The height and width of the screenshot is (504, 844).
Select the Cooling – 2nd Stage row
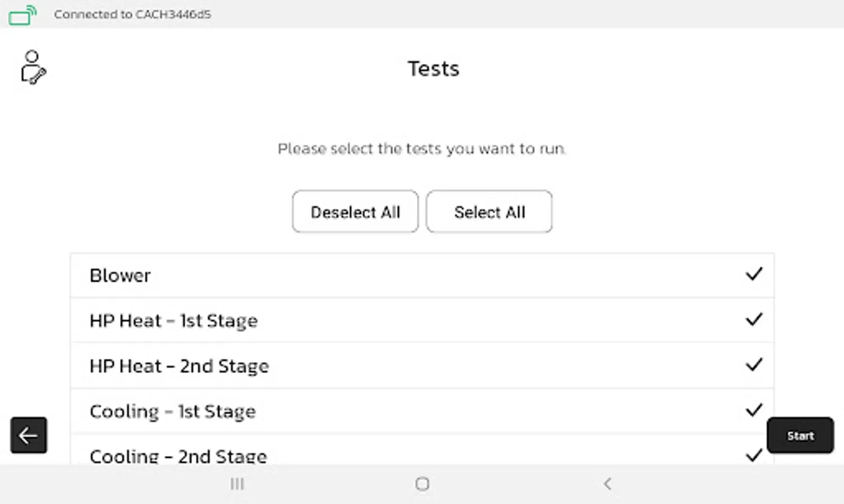392,455
